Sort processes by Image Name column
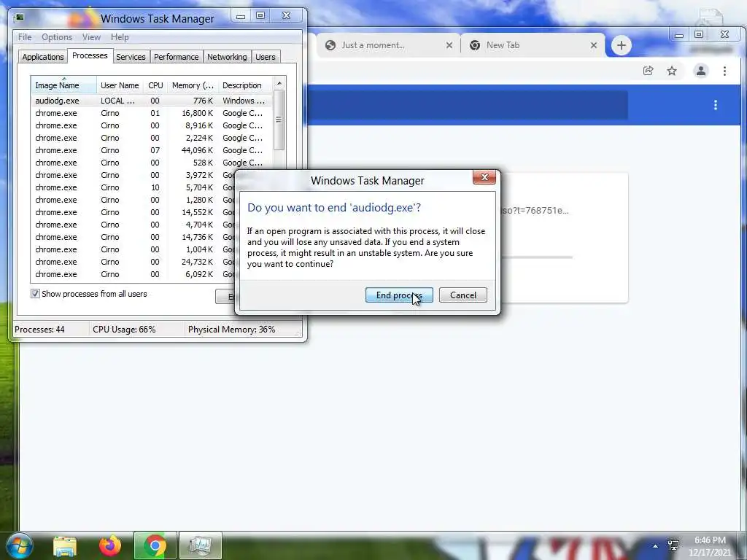Image resolution: width=747 pixels, height=560 pixels. (64, 85)
